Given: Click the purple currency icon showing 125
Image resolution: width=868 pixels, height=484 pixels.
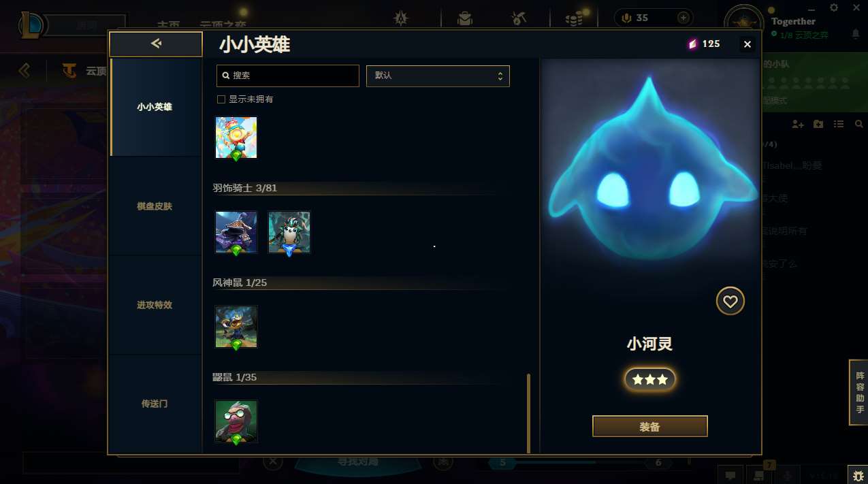Looking at the screenshot, I should [692, 44].
